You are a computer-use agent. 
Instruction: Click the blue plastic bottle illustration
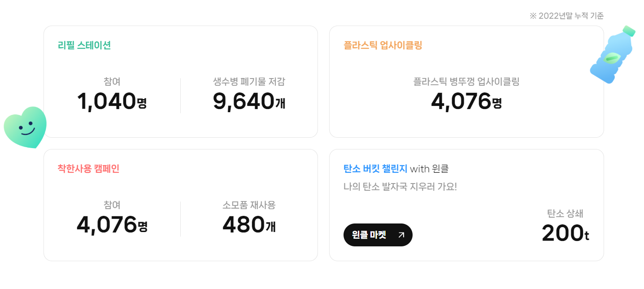(613, 55)
